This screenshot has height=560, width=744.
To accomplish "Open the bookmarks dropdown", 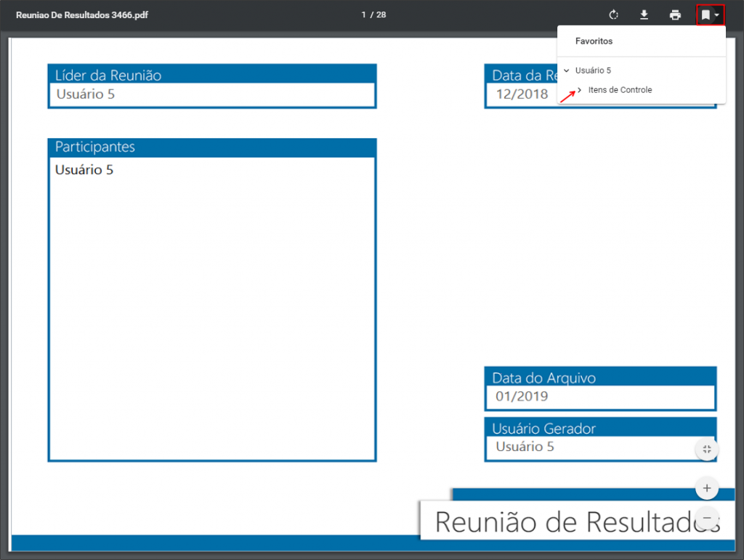I will point(710,15).
